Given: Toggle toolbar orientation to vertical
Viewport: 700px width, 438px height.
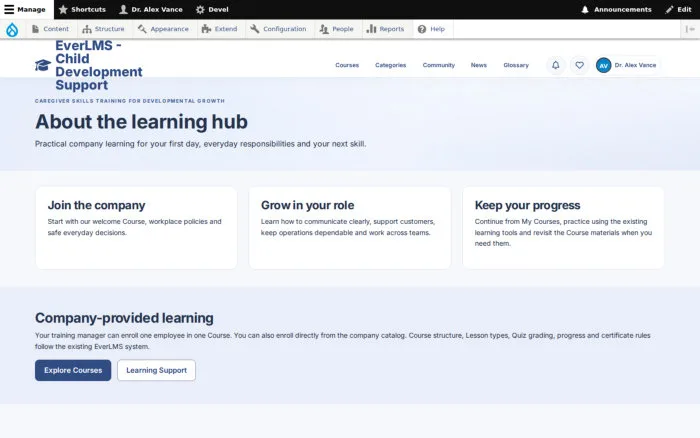Looking at the screenshot, I should [x=690, y=29].
